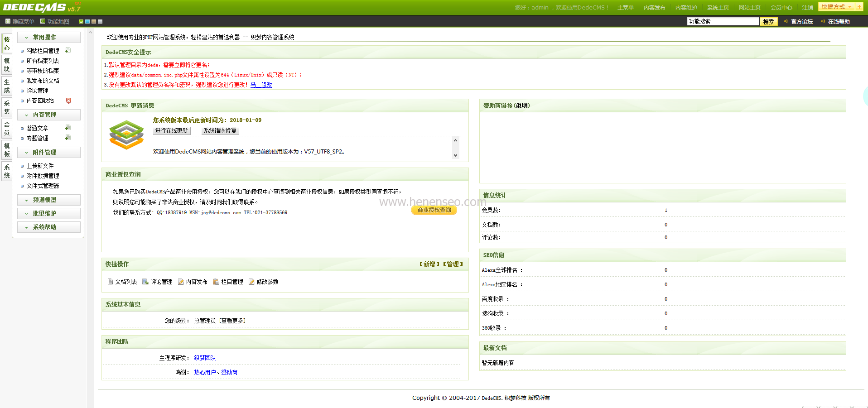868x408 pixels.
Task: Switch to the 会员 sidebar tab
Action: click(x=7, y=129)
